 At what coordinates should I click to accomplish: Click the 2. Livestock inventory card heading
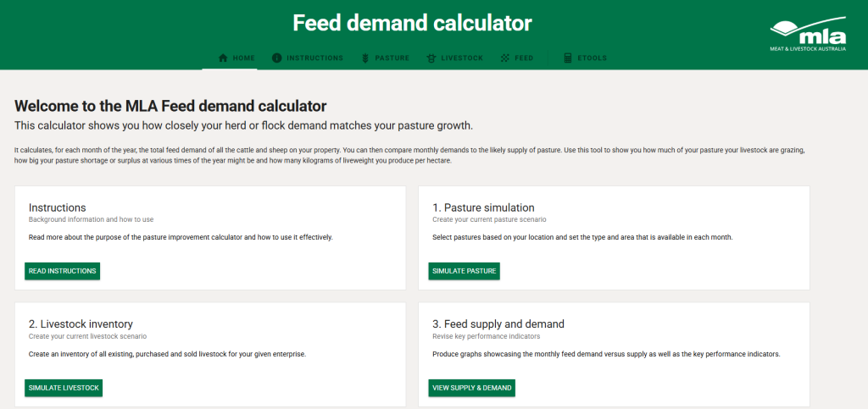(x=81, y=323)
